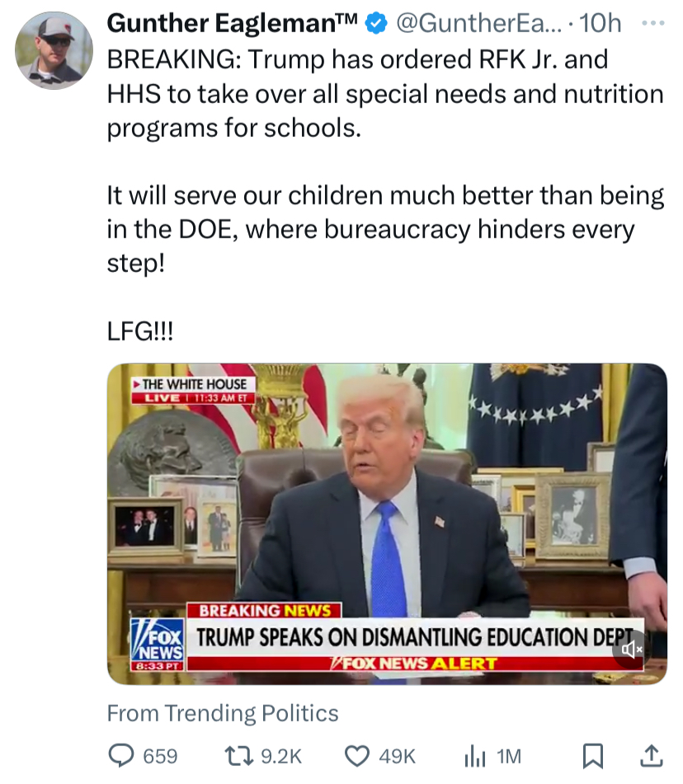The width and height of the screenshot is (683, 784).
Task: Click the 9.2K reposts count
Action: click(282, 757)
